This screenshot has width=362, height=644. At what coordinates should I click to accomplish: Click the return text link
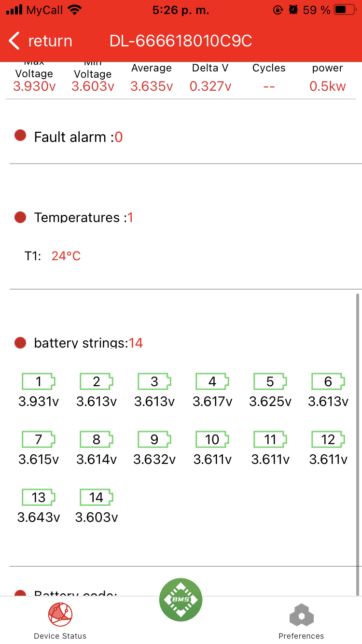click(50, 41)
